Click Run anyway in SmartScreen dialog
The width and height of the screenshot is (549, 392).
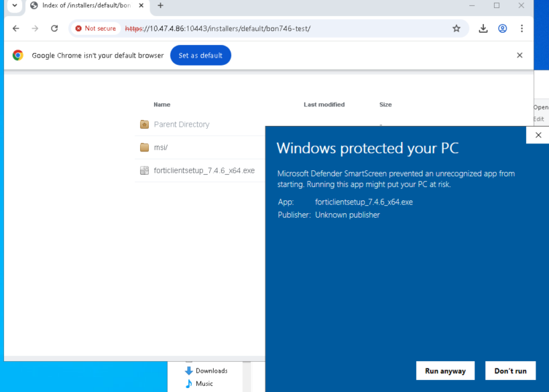tap(445, 371)
